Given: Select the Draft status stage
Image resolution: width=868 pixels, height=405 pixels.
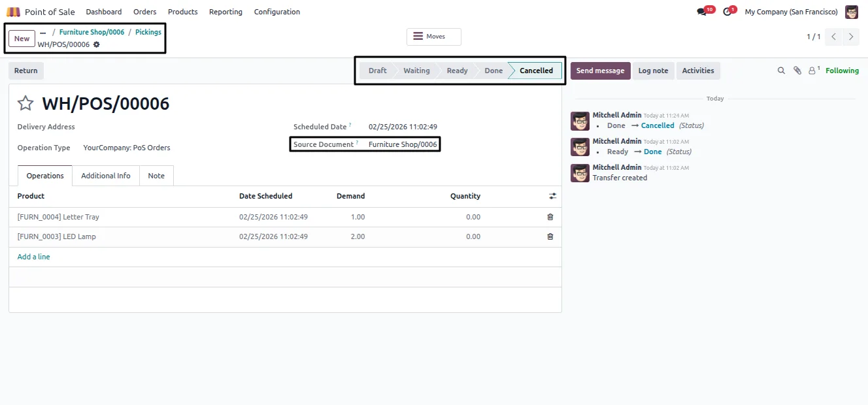Looking at the screenshot, I should [x=377, y=71].
